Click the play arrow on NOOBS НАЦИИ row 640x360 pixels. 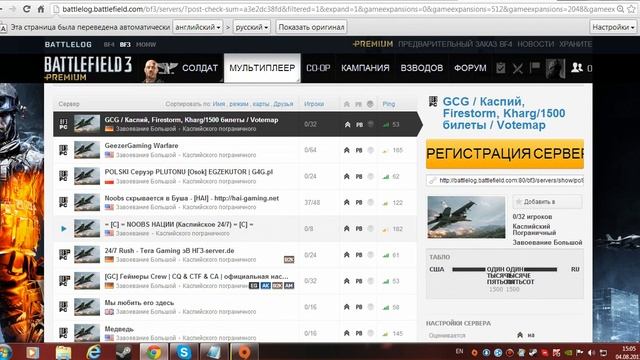click(64, 229)
